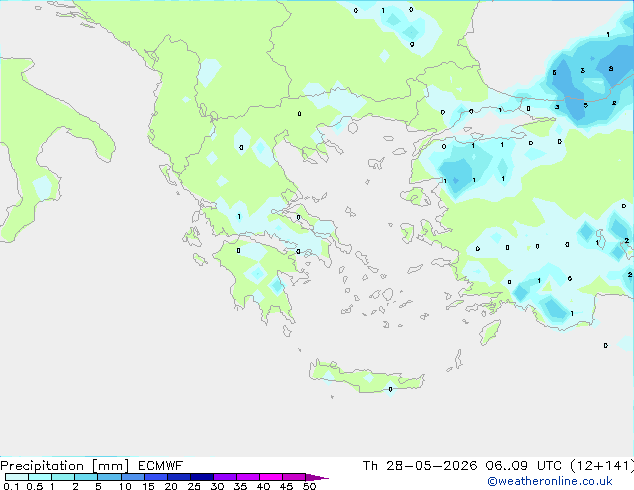The image size is (634, 490).
Task: Click the 0.5–1 mm legend swatch
Action: (40, 477)
